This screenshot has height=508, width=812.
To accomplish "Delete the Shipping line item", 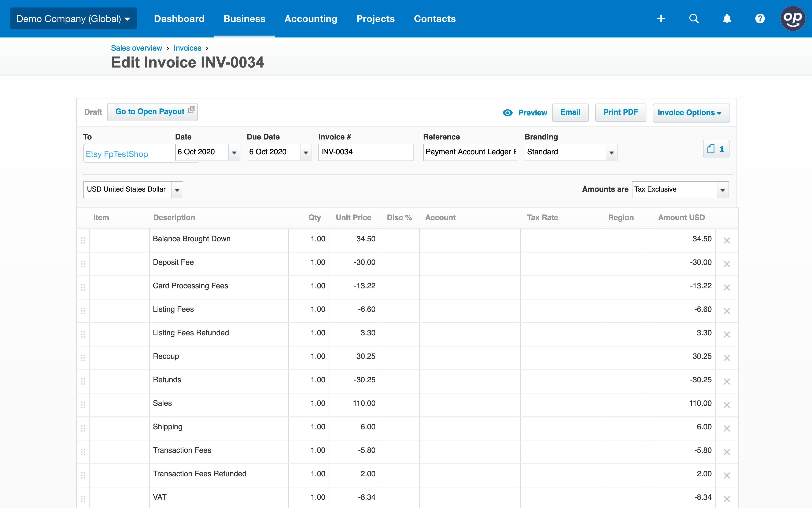I will coord(727,429).
